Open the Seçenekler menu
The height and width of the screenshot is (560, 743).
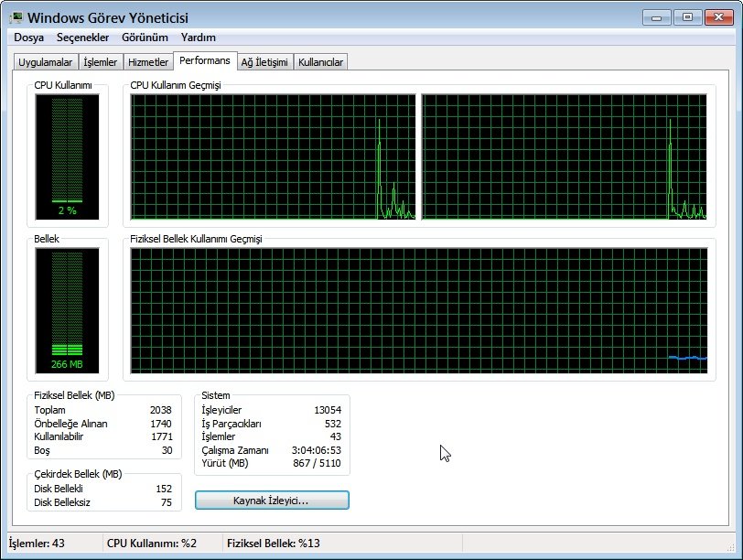83,38
